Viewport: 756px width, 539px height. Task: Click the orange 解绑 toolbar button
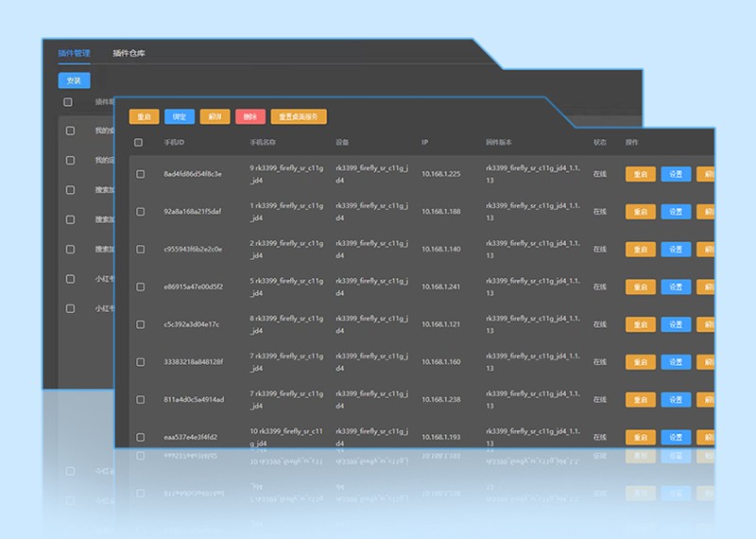pyautogui.click(x=215, y=116)
